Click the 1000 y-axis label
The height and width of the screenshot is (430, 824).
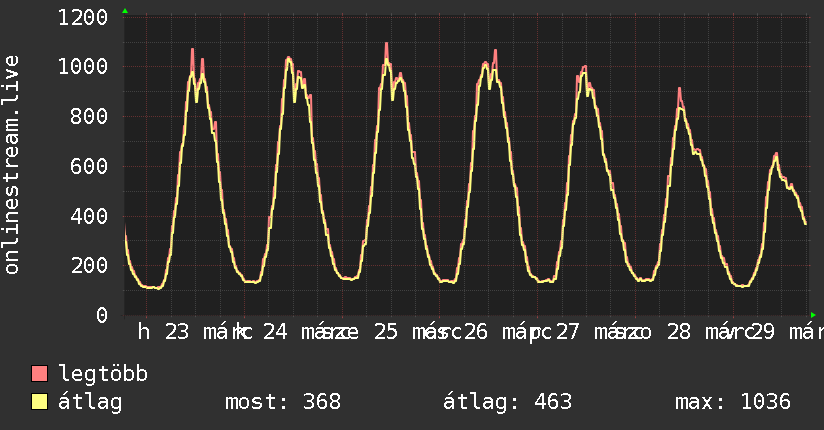pos(83,67)
